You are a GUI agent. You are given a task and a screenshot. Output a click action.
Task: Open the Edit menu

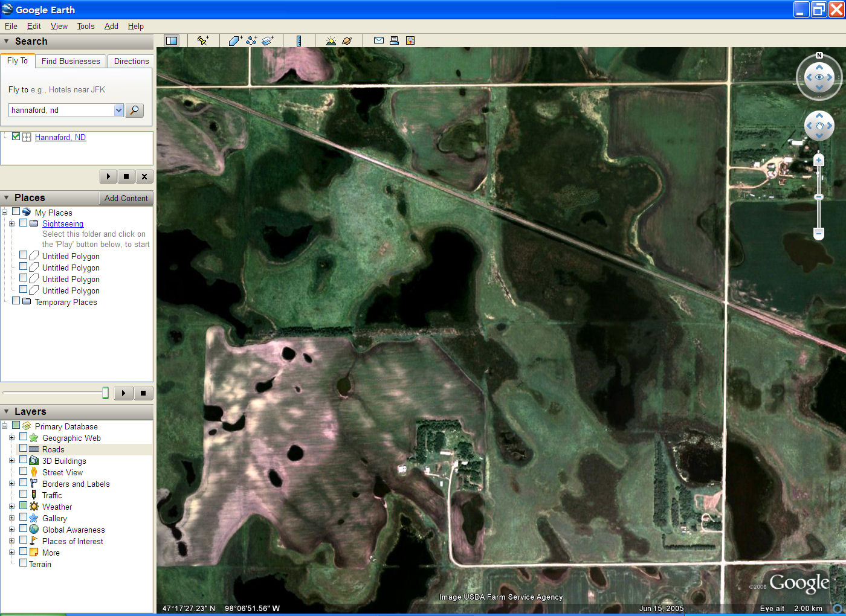[34, 26]
